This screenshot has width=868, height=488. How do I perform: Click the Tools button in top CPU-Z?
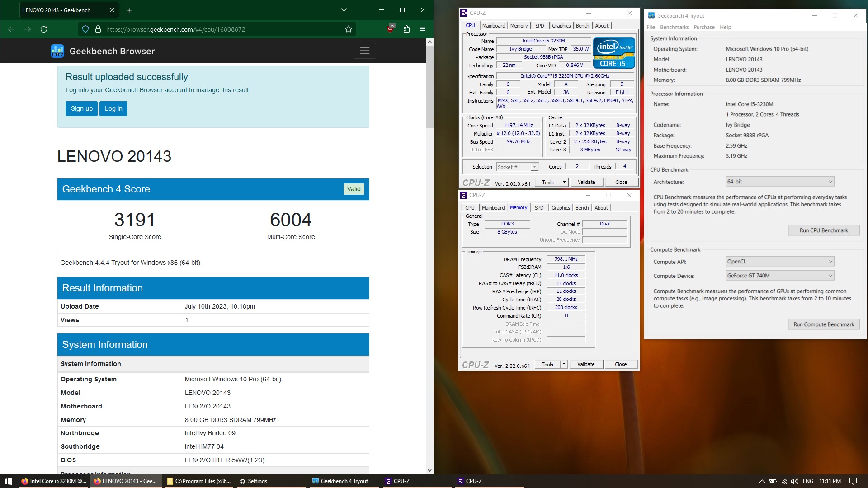click(x=548, y=182)
